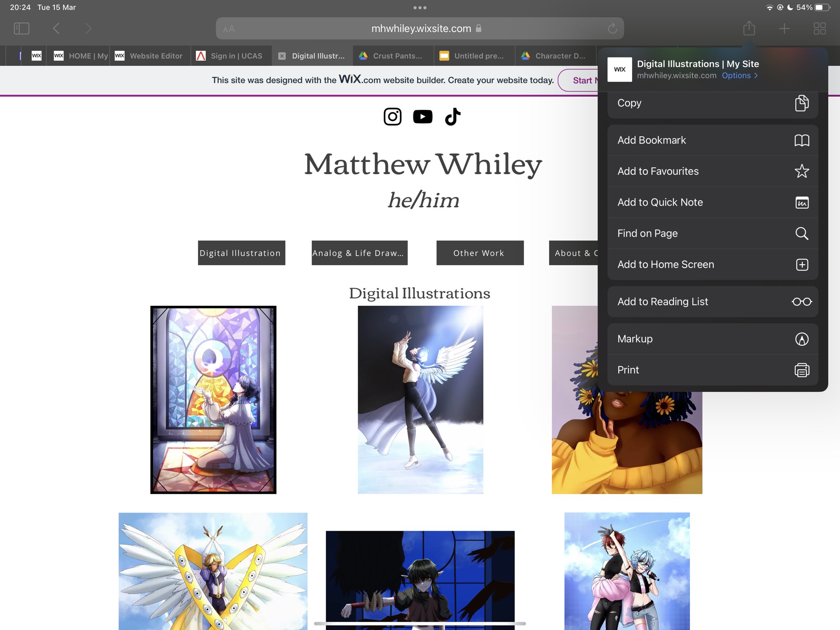Open a new tab with plus icon
The height and width of the screenshot is (630, 840).
coord(784,28)
